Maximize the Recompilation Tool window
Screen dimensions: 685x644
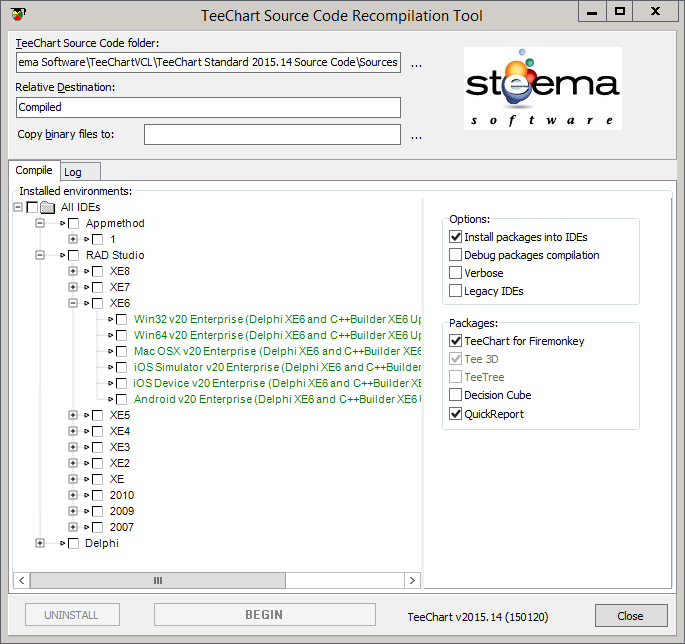[x=619, y=11]
